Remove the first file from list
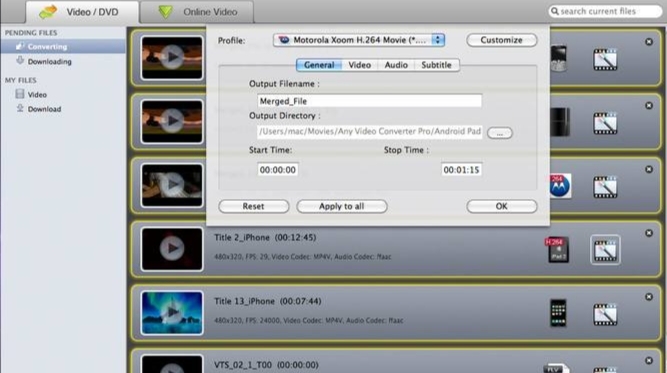667x373 pixels. (649, 42)
